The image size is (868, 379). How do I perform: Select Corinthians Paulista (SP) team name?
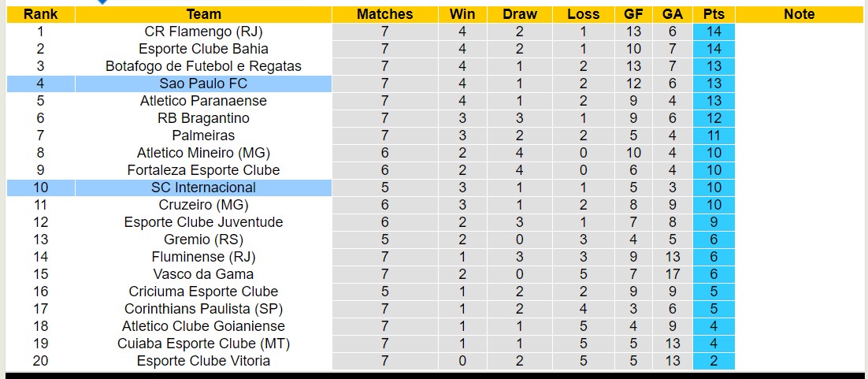(203, 309)
